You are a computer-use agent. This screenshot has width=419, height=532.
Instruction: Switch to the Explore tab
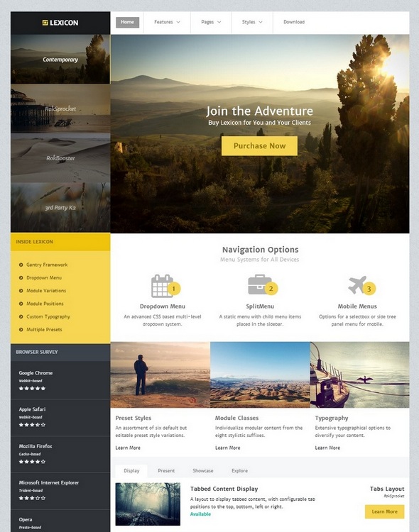tap(239, 470)
